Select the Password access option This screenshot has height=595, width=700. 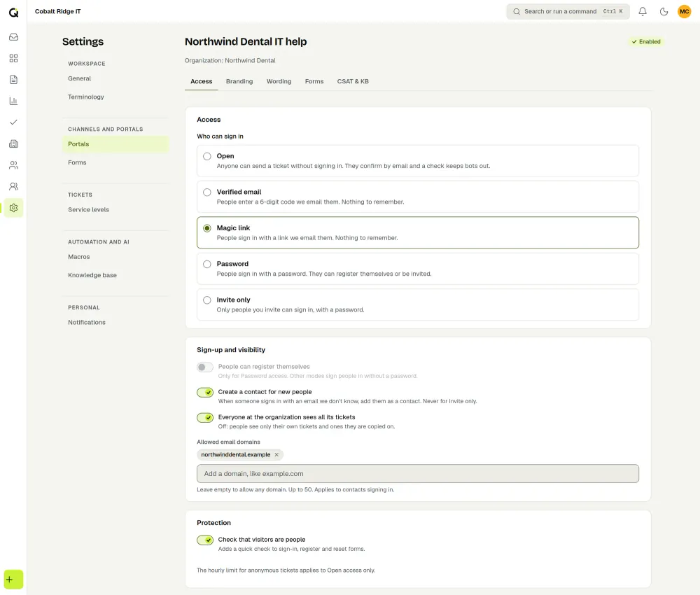[418, 269]
